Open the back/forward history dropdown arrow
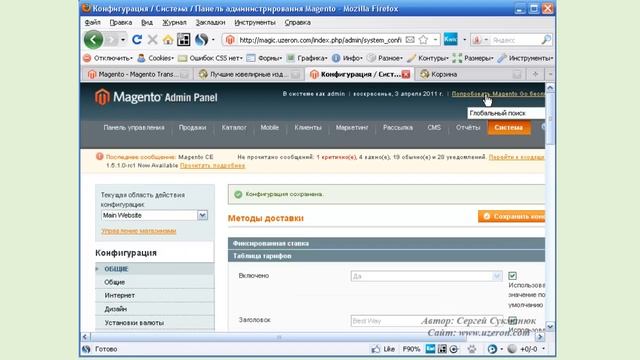This screenshot has width=640, height=360. coord(123,40)
